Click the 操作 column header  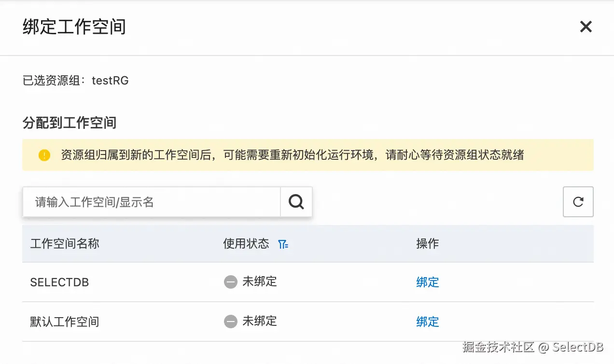tap(427, 244)
